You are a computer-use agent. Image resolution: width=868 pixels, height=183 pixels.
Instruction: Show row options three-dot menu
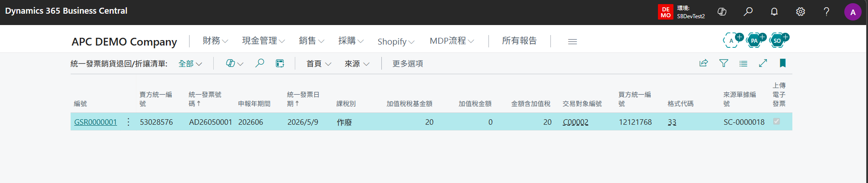[x=128, y=122]
